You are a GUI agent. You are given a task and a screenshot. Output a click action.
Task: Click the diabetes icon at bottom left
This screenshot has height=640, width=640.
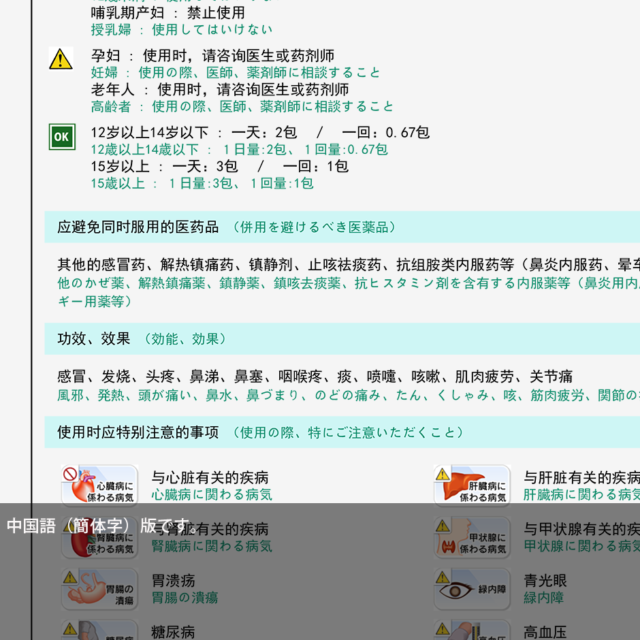(x=99, y=630)
